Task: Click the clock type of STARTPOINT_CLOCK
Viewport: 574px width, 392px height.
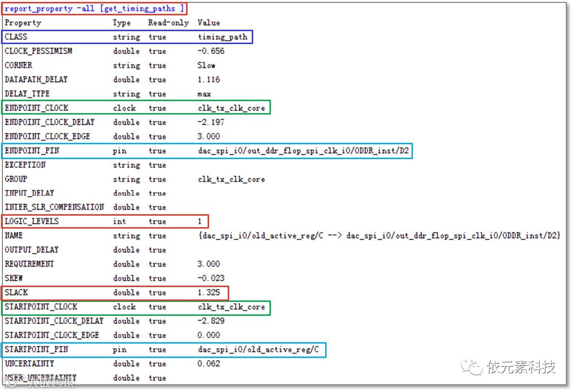Action: click(125, 306)
